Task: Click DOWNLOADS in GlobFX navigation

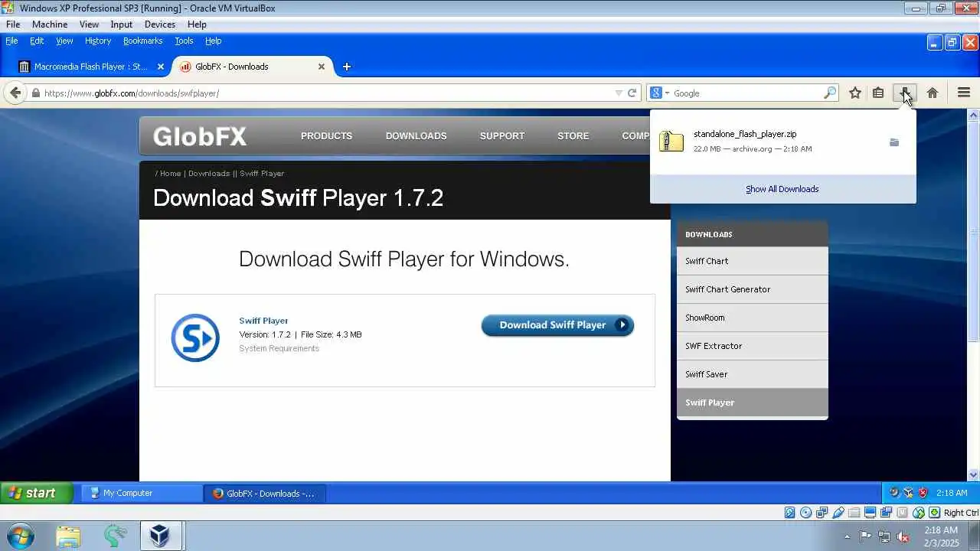Action: (x=416, y=136)
